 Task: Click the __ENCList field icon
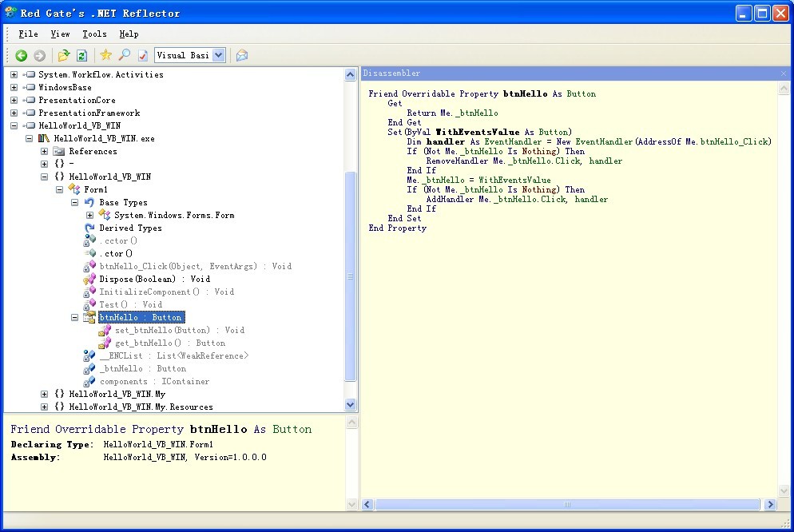89,355
